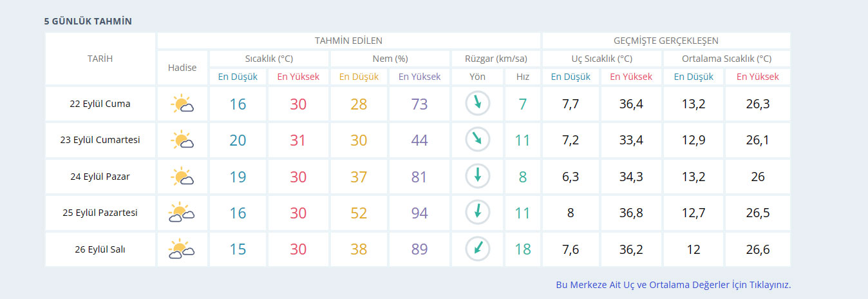Click the Rüzgar (km/sa) header
868x299 pixels.
pos(496,59)
